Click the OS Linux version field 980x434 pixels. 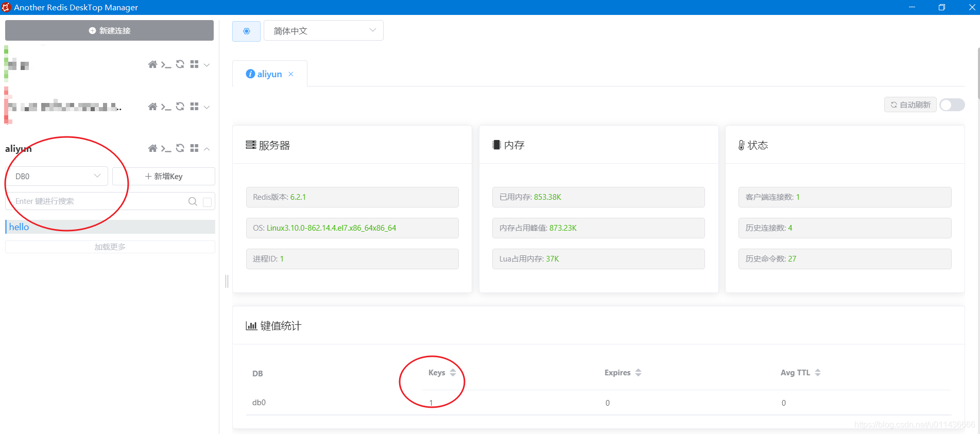click(x=352, y=228)
